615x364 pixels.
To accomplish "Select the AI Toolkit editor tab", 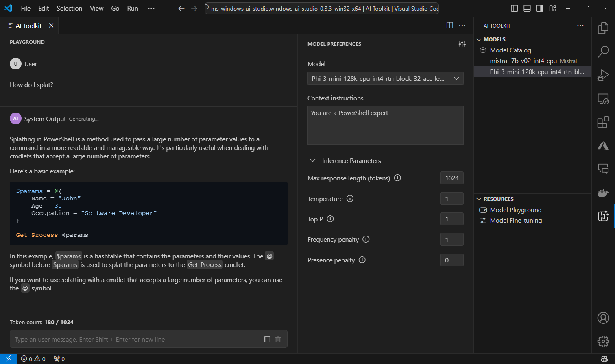I will 28,26.
